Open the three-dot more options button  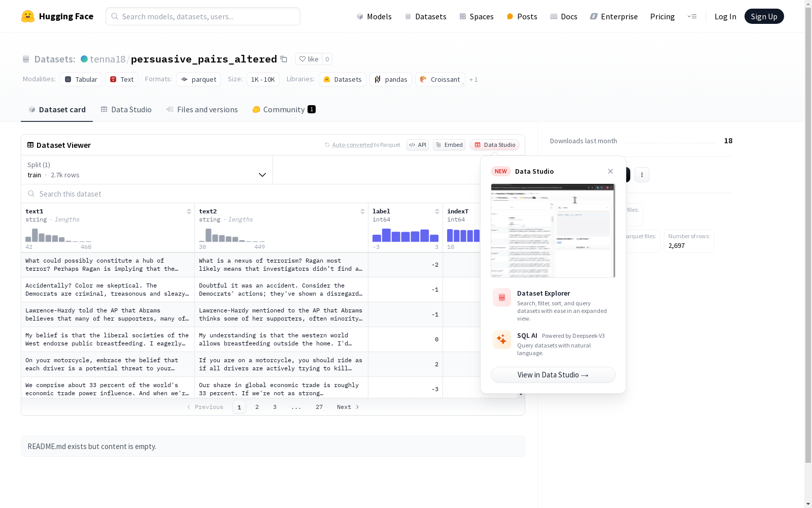[642, 175]
